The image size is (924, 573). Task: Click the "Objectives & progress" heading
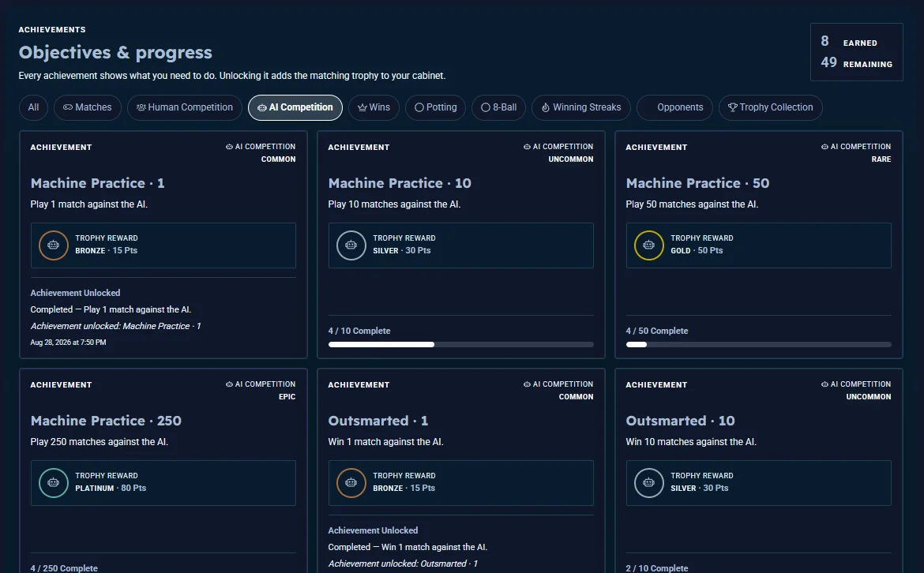tap(115, 52)
